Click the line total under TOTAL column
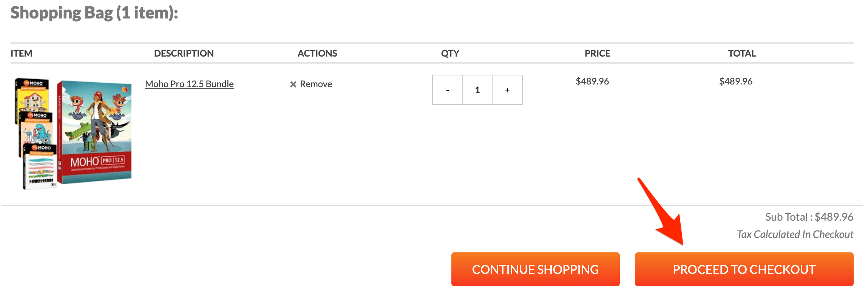 [735, 81]
